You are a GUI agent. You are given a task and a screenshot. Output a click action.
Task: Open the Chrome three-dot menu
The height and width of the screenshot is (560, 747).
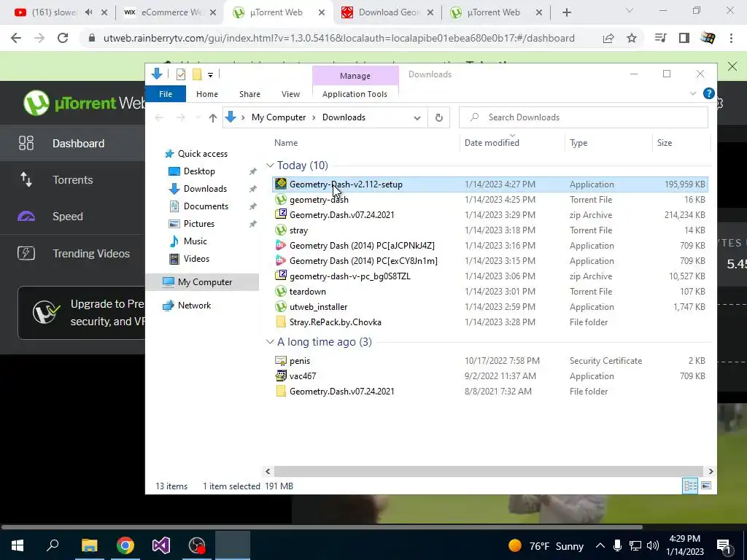click(731, 38)
